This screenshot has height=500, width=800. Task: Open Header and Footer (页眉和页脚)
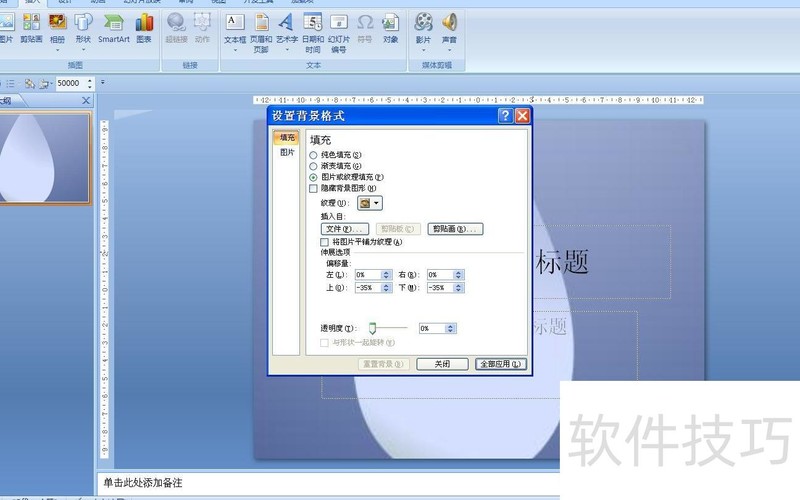click(261, 33)
